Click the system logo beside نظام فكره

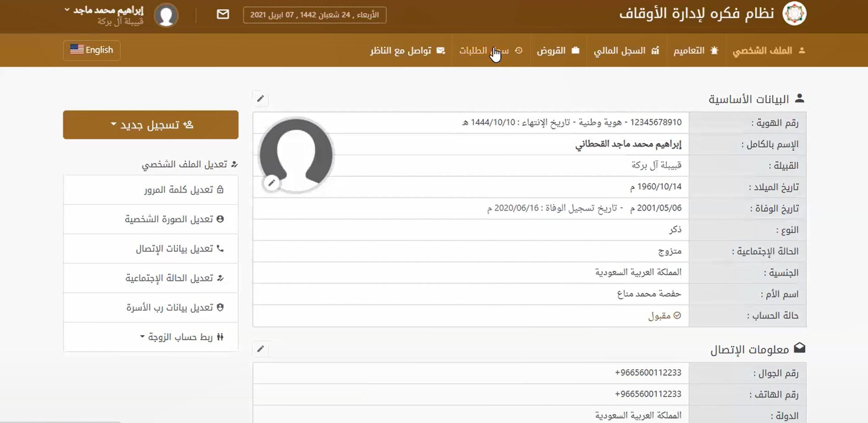(794, 14)
